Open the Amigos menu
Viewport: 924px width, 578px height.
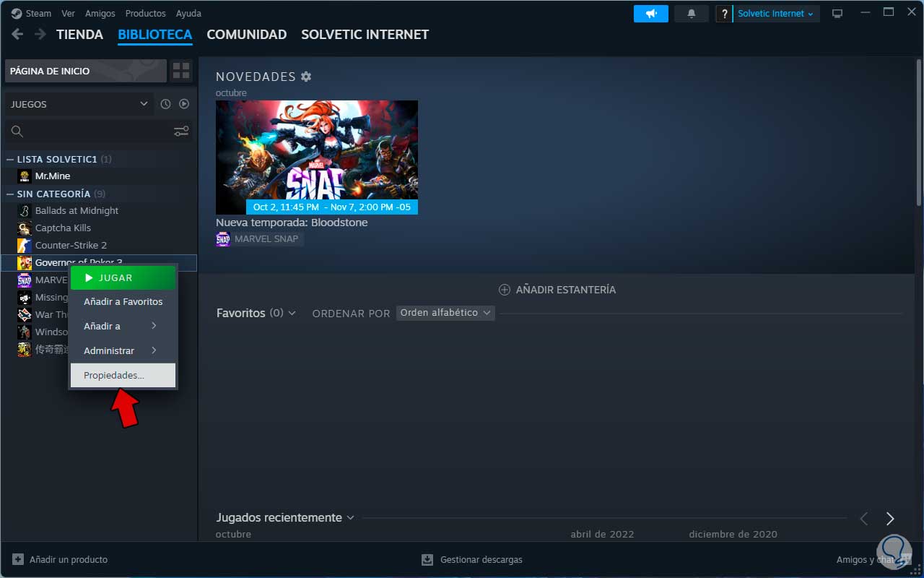[x=100, y=14]
